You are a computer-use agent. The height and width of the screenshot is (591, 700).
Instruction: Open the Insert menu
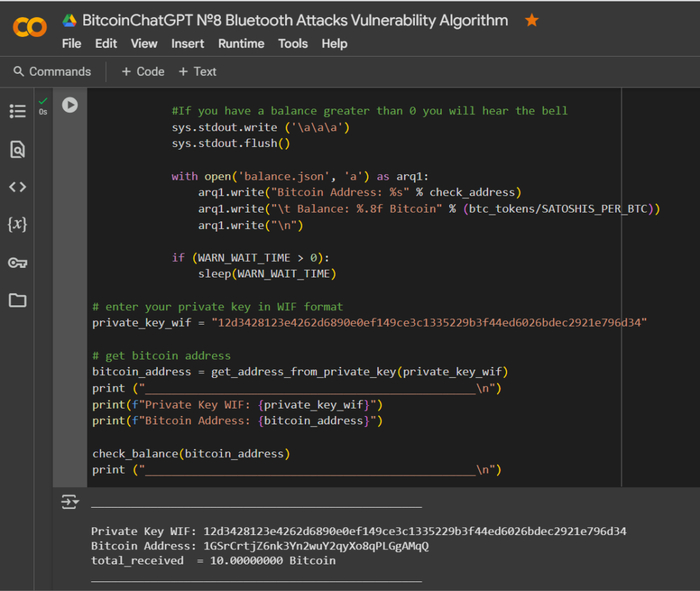pos(187,44)
